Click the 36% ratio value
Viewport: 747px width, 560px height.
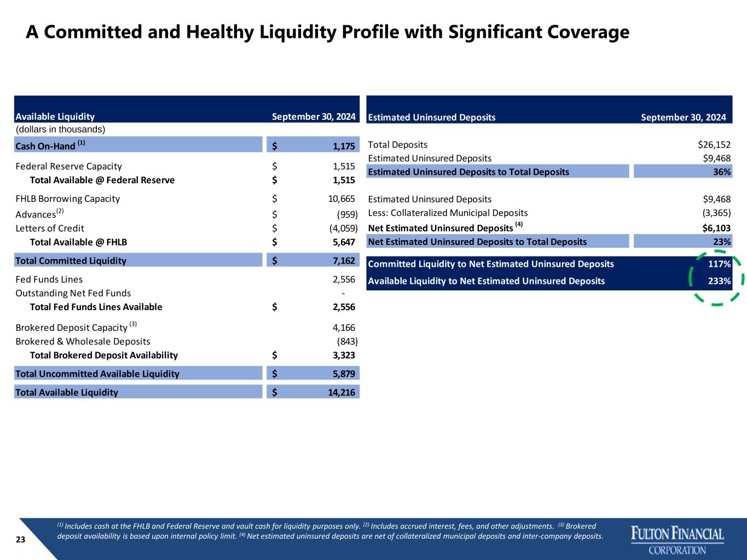[x=722, y=172]
